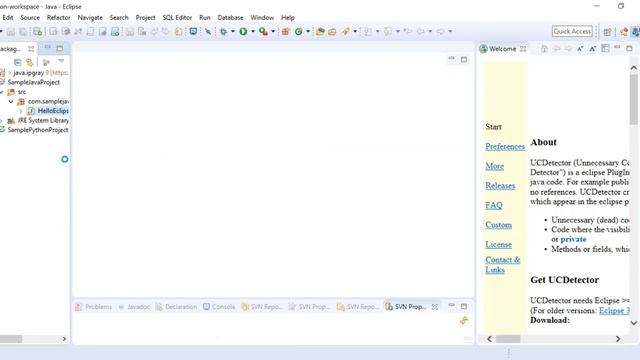
Task: Open the Database menu
Action: point(230,18)
